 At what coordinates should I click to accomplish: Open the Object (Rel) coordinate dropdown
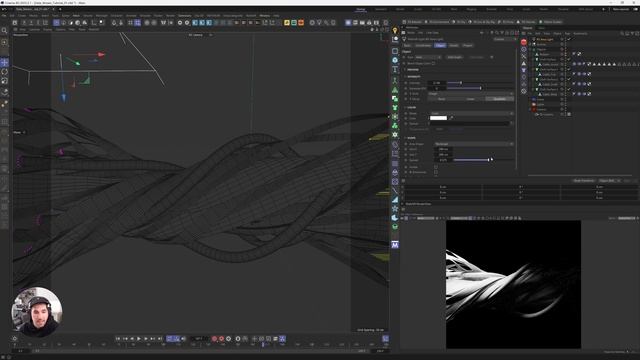(609, 180)
